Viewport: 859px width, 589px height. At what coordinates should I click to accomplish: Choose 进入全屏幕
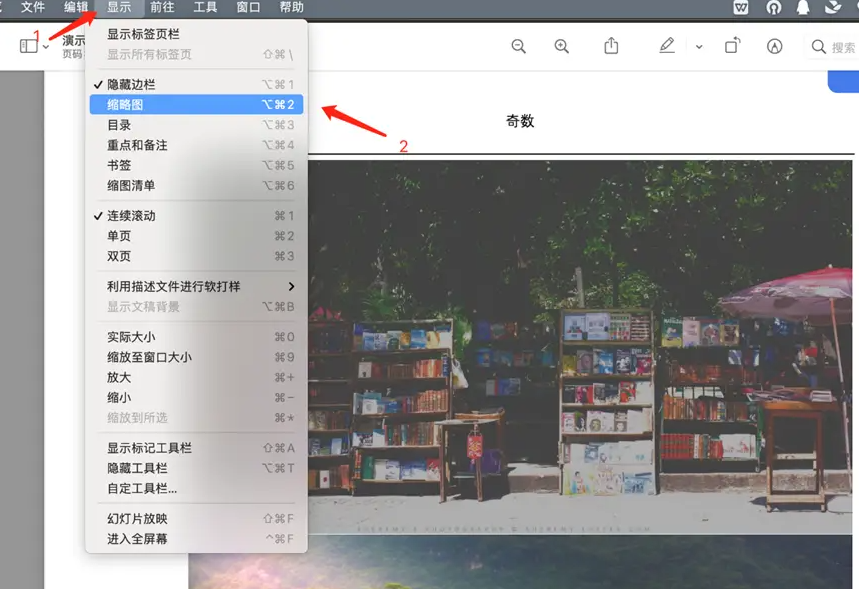click(x=196, y=539)
